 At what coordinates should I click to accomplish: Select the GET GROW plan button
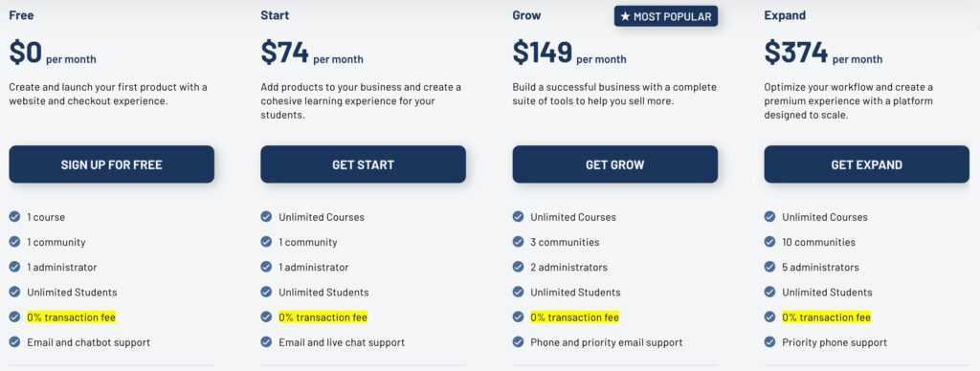click(615, 164)
